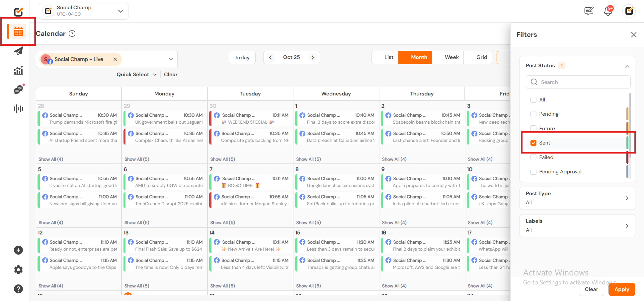Open the Engage chat bubbles icon
The image size is (644, 301).
coord(18,90)
